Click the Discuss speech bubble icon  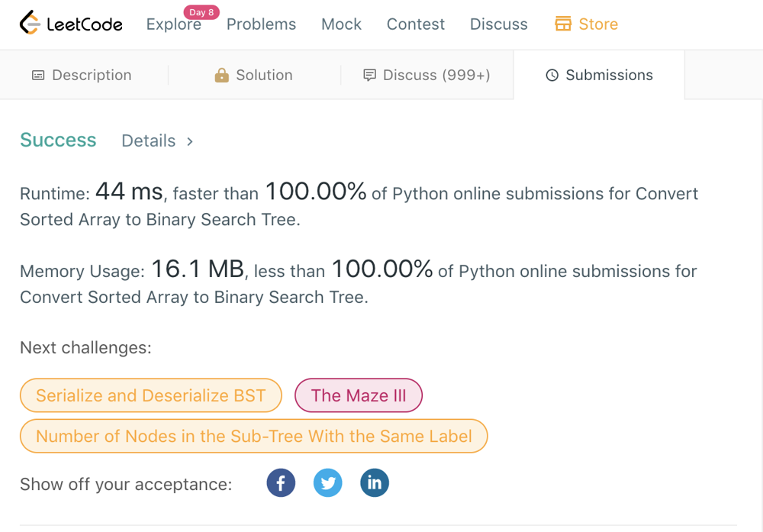[x=370, y=75]
